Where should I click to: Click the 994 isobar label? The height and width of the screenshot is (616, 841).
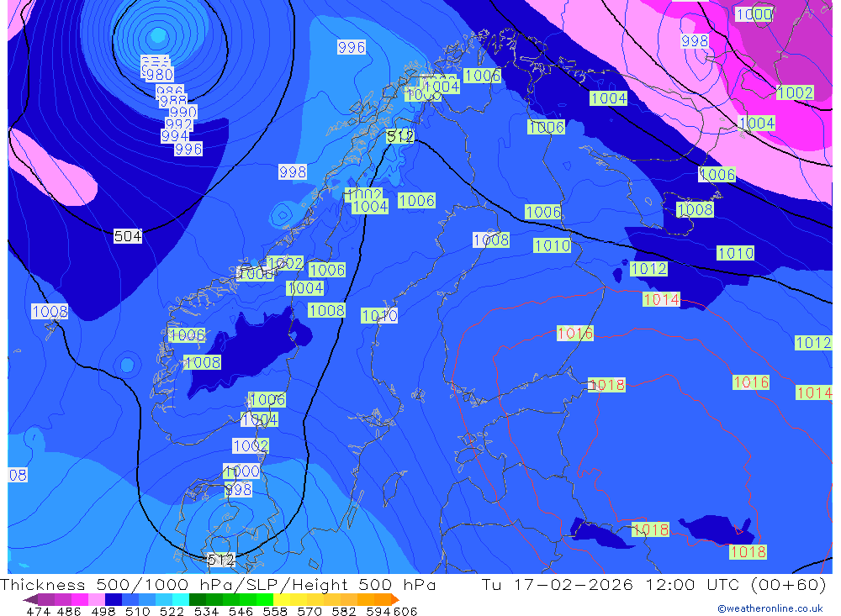175,135
